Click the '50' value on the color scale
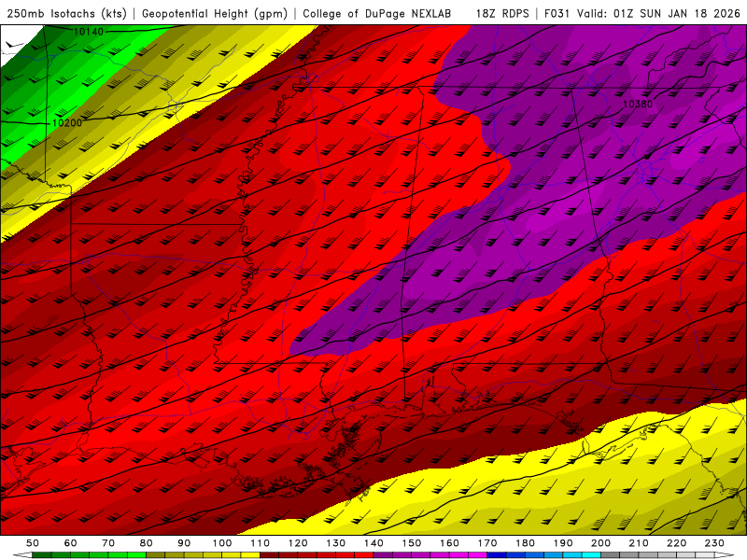The height and width of the screenshot is (560, 747). point(33,543)
